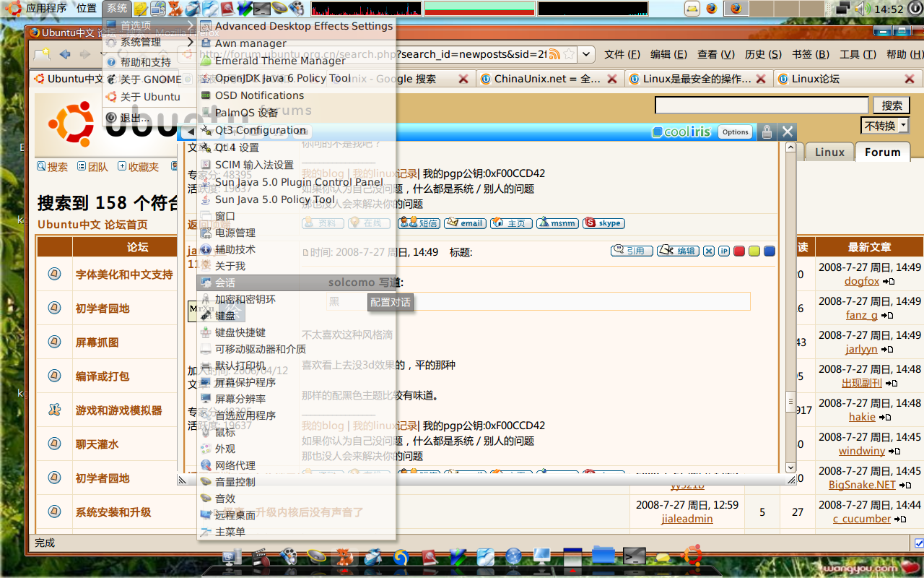Select Qt3 Configuration menu entry
This screenshot has height=578, width=924.
[x=296, y=130]
